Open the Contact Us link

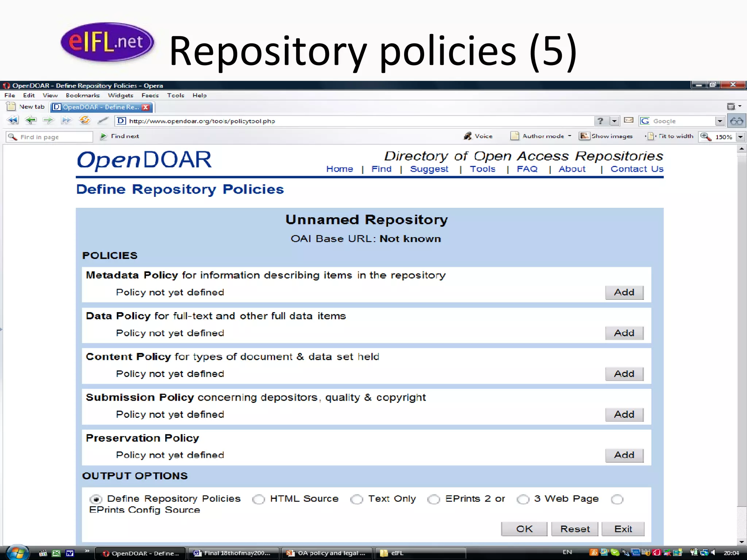pos(637,169)
